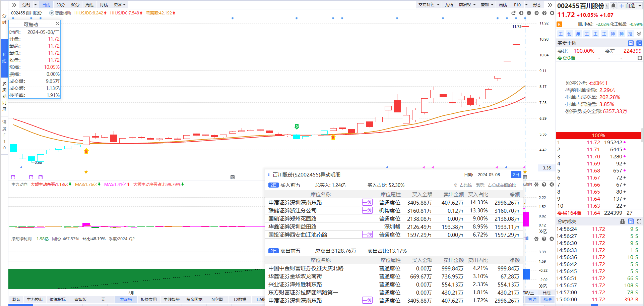Screen dimensions: 644x306
Task: Click the price alert bell icon
Action: point(613,6)
